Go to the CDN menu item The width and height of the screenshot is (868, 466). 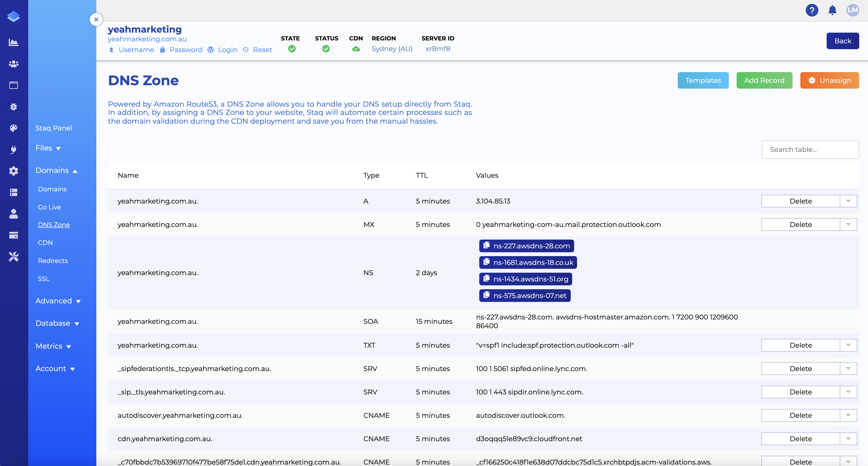click(45, 242)
